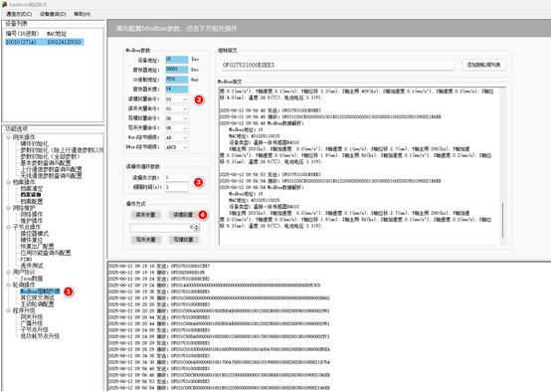
Task: Increment the write value spinner up arrow
Action: pos(197,226)
